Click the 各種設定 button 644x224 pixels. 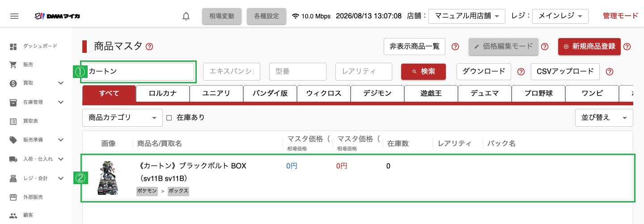click(267, 16)
